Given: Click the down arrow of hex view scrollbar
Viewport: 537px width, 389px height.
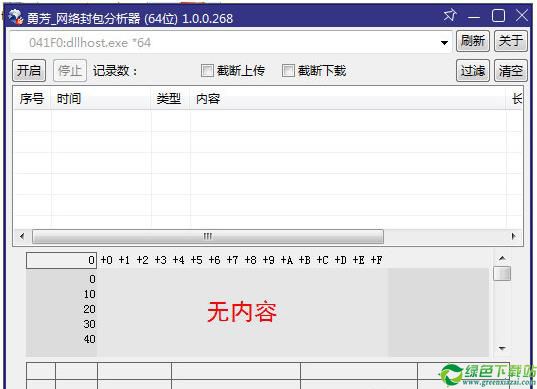Looking at the screenshot, I should pos(502,349).
